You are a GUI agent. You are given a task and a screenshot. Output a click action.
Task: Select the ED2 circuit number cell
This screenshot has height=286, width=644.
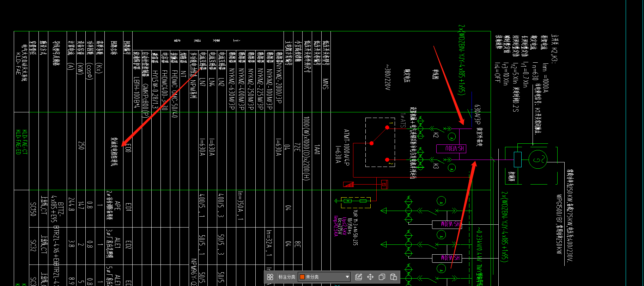pyautogui.click(x=128, y=245)
